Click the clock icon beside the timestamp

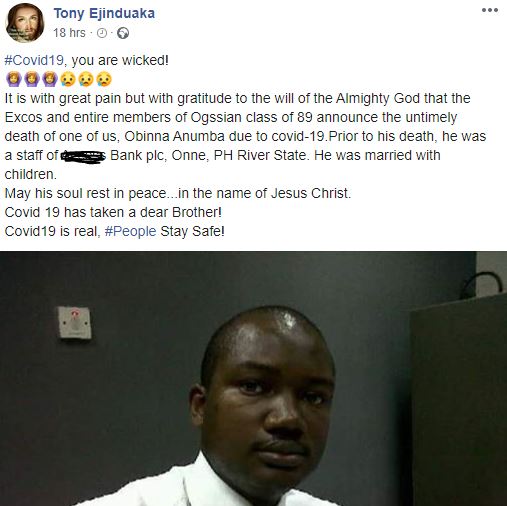102,33
